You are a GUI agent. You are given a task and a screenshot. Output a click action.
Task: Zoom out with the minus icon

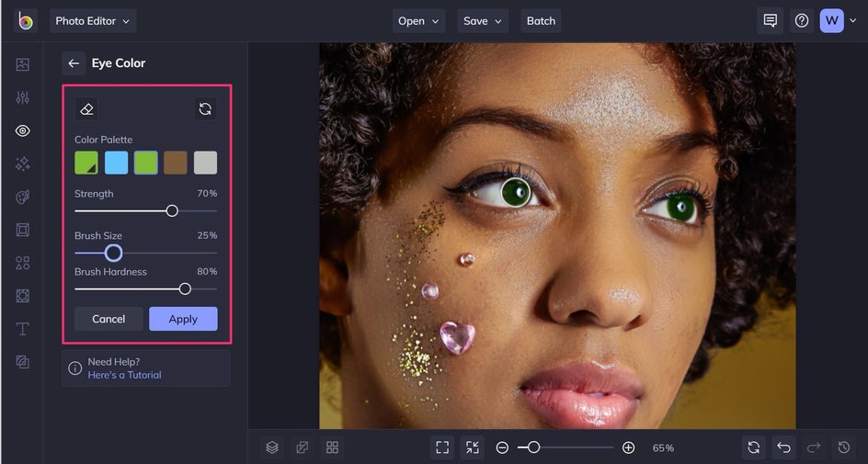pyautogui.click(x=502, y=447)
